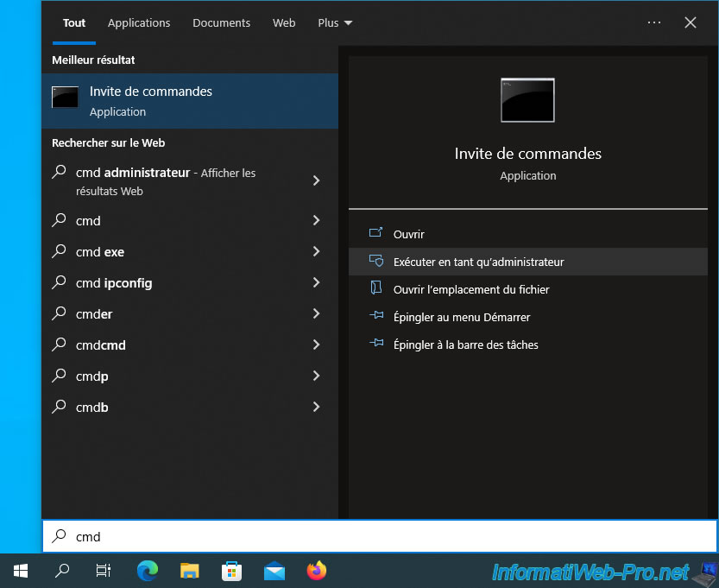Viewport: 719px width, 588px height.
Task: Click the 'Invite de commandes' title in preview pane
Action: [527, 154]
